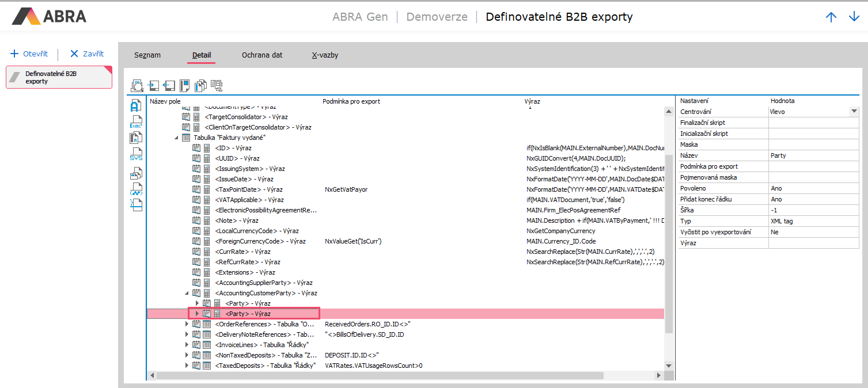Click the E=mc² expression sidebar icon
The width and height of the screenshot is (868, 388).
[x=136, y=121]
